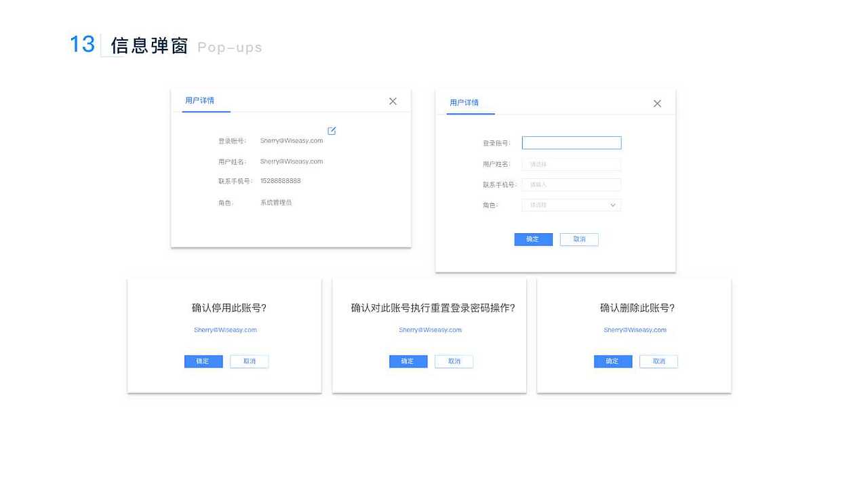The width and height of the screenshot is (868, 488).
Task: Click Sherry@Wiseasy.com in the disable dialog
Action: pyautogui.click(x=224, y=330)
